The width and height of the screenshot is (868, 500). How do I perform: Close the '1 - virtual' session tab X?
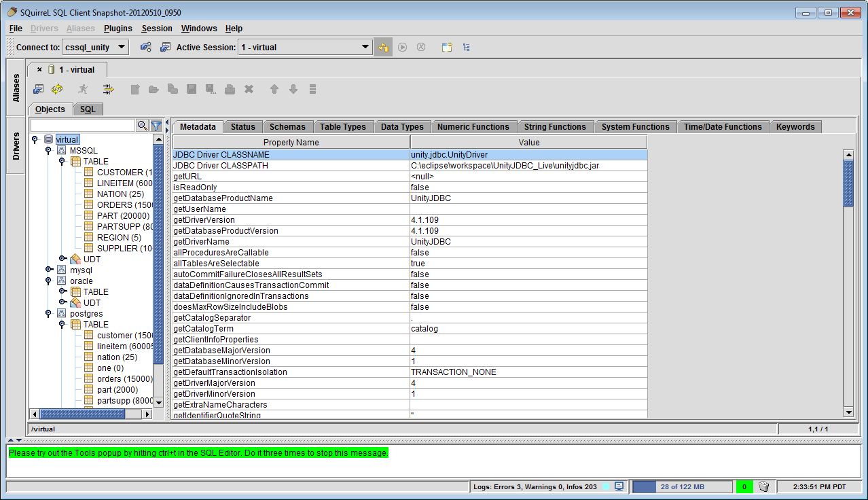click(x=39, y=69)
